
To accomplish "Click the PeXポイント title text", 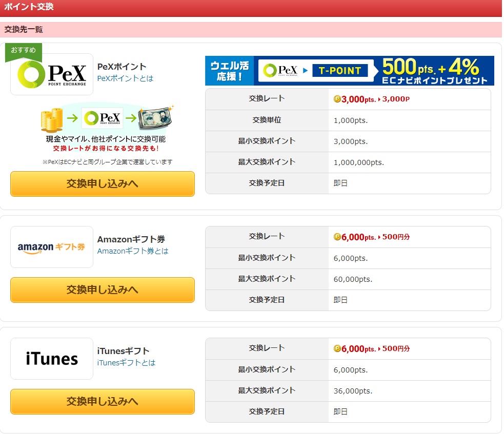I will pyautogui.click(x=122, y=67).
